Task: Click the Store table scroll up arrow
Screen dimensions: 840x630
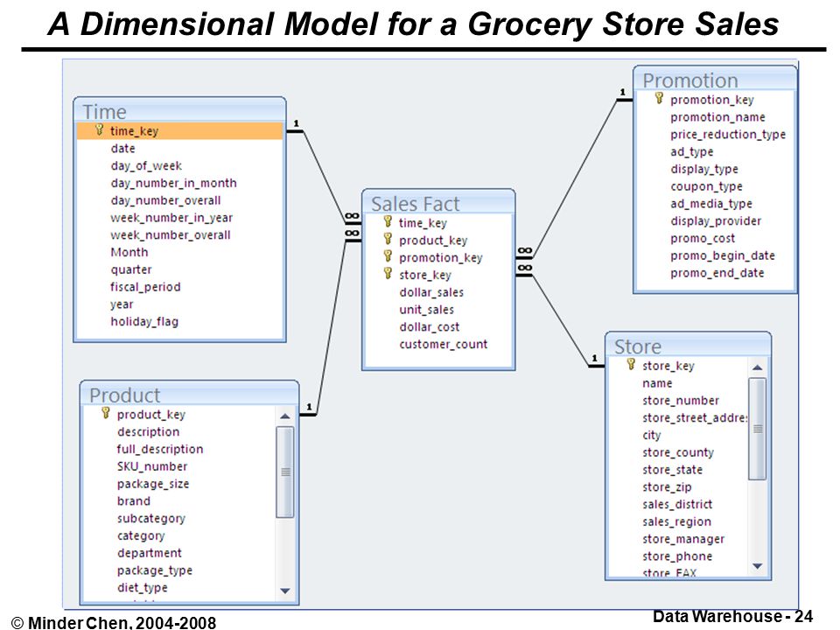Action: [757, 367]
